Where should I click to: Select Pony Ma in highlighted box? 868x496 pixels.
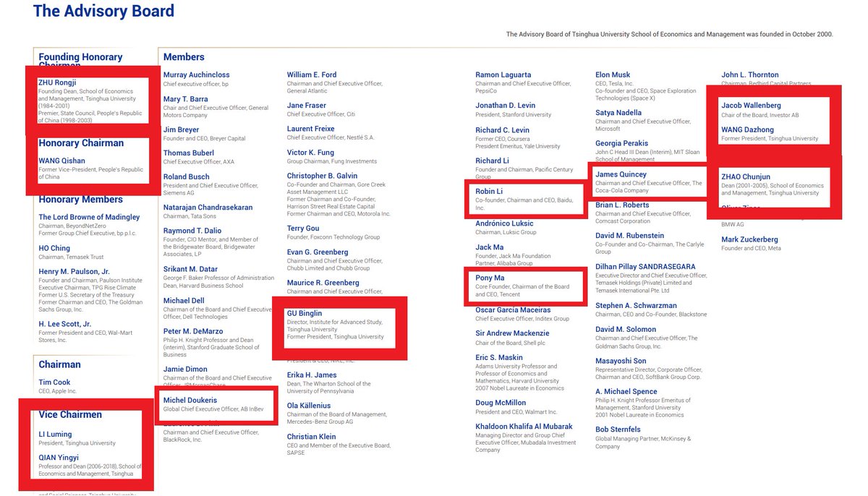point(490,278)
